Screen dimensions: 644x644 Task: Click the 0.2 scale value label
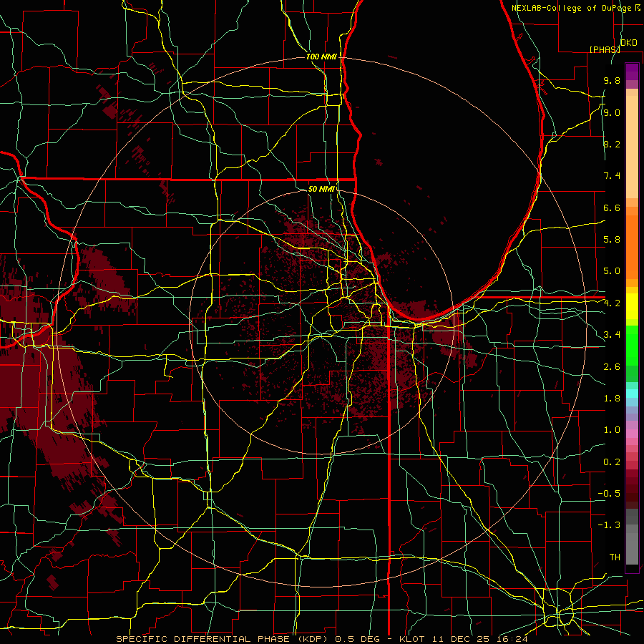coord(612,462)
